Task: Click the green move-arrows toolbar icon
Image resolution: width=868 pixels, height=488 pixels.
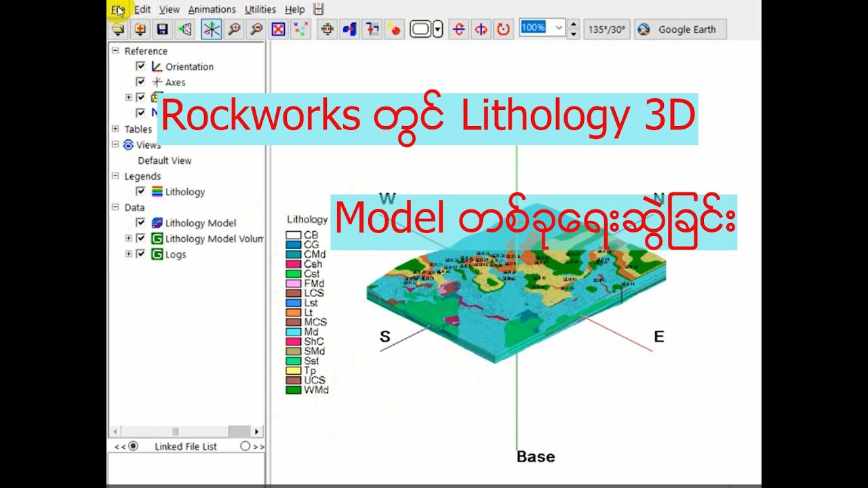Action: click(x=328, y=29)
